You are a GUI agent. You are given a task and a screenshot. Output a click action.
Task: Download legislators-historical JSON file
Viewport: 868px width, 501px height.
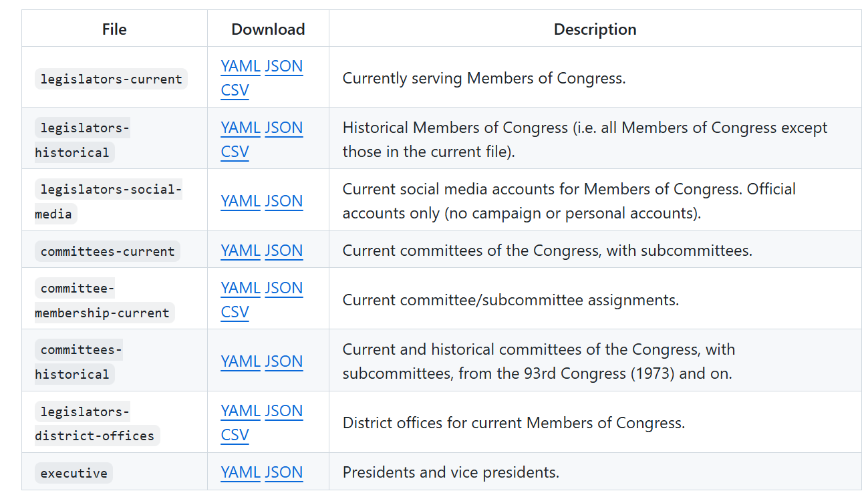point(283,128)
